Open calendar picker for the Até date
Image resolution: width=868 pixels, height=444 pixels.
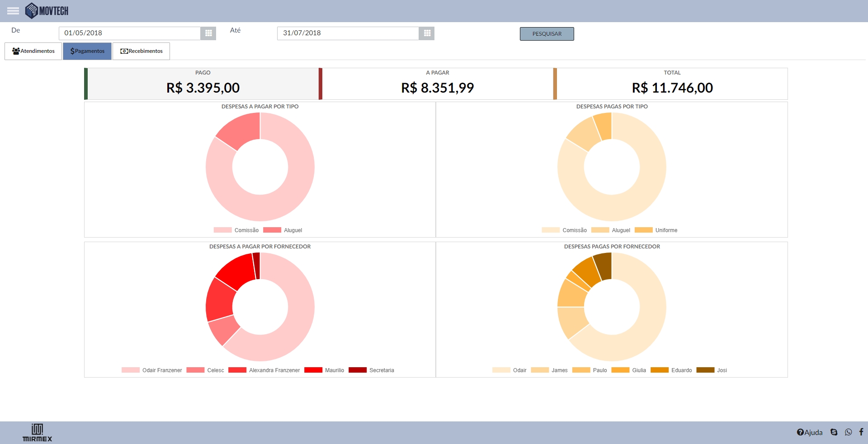tap(426, 33)
